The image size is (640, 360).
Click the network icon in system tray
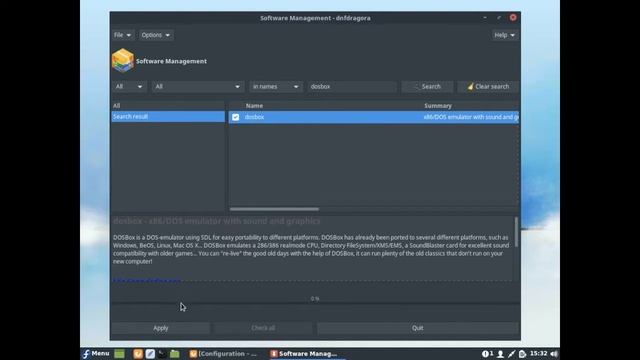pyautogui.click(x=511, y=354)
